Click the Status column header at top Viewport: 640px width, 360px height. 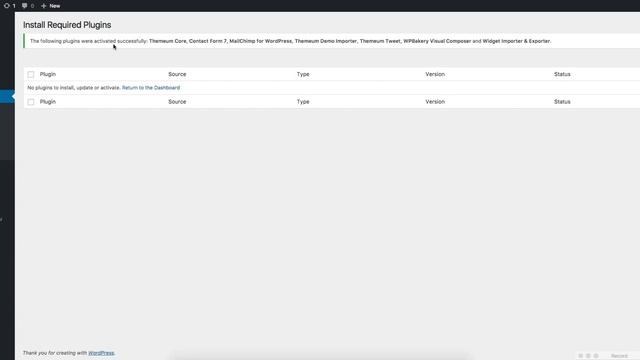562,74
